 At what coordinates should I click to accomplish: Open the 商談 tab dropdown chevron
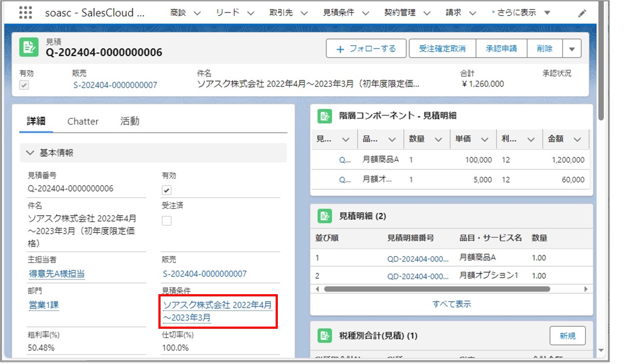[197, 13]
